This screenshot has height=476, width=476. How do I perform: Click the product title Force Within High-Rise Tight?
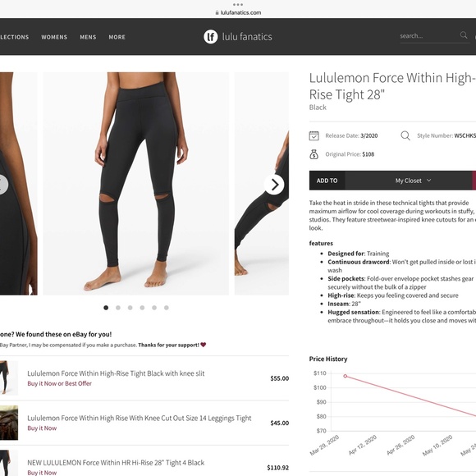(392, 86)
